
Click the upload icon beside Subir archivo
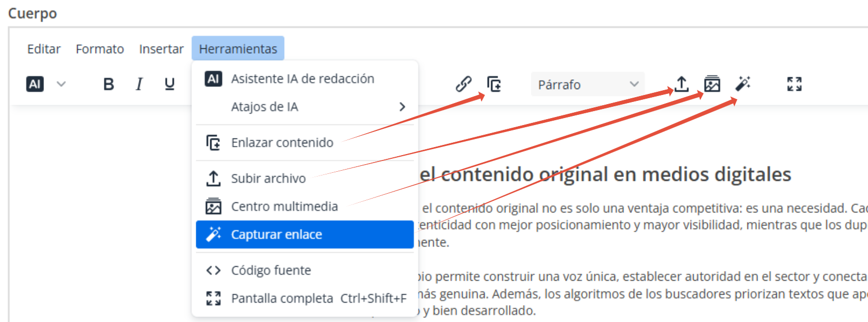213,178
